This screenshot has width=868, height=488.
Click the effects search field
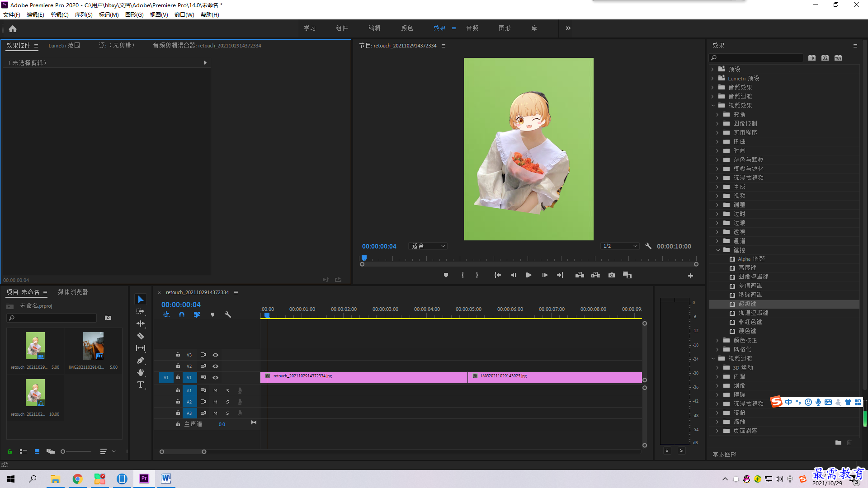757,58
